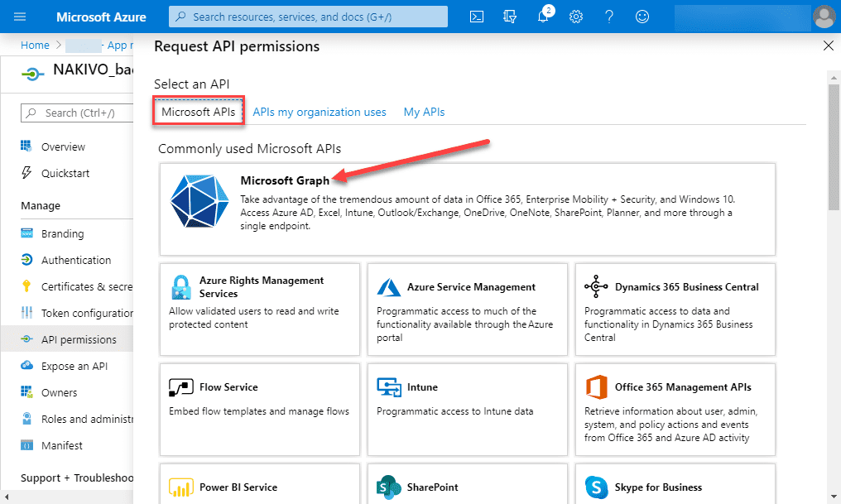The height and width of the screenshot is (504, 841).
Task: Close the Request API permissions panel
Action: (x=828, y=46)
